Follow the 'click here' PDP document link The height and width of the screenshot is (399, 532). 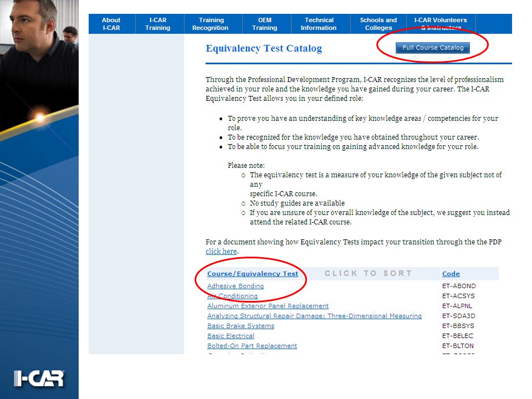click(221, 252)
